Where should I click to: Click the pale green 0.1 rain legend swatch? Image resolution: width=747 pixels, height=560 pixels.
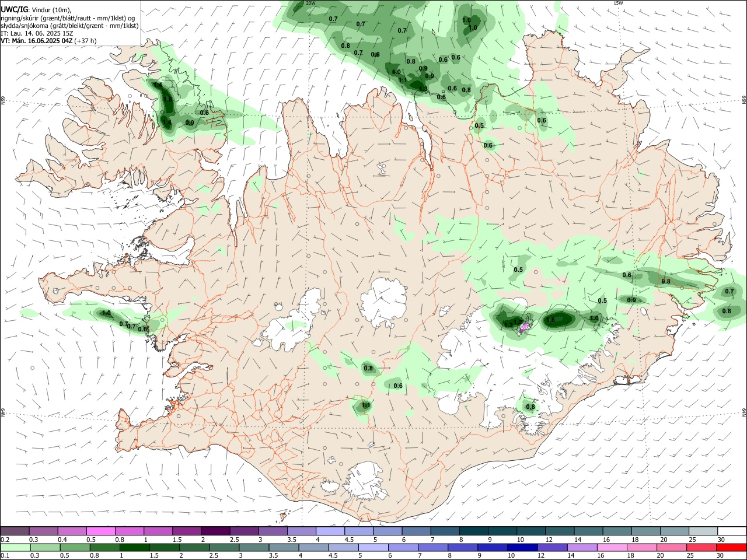tap(15, 548)
